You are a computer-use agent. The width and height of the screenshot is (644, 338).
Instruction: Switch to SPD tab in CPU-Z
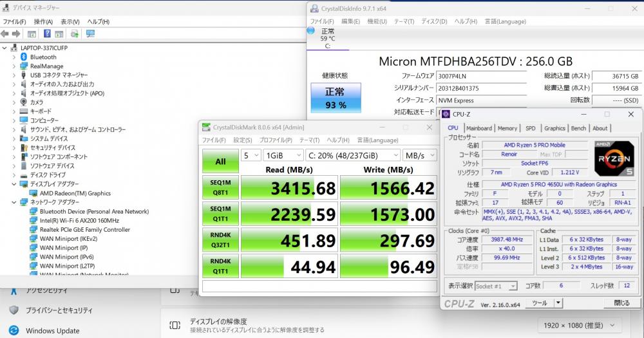pos(530,128)
